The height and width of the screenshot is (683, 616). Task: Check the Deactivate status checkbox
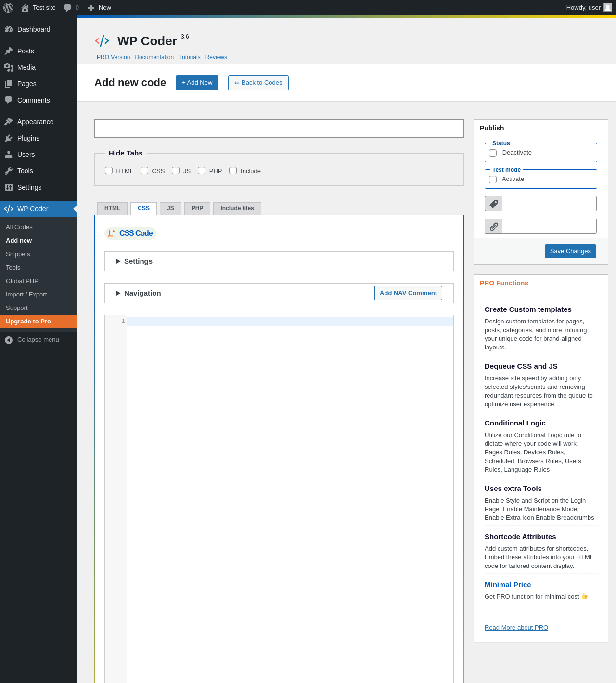point(493,153)
